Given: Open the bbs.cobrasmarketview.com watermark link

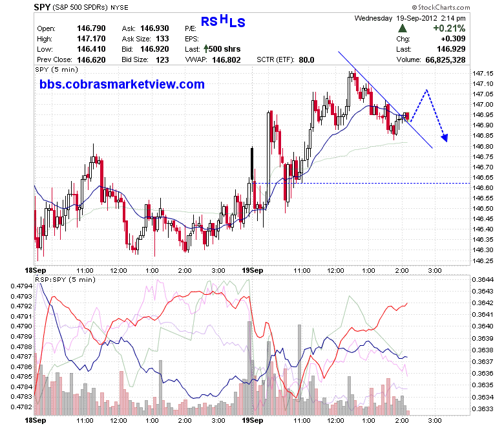Looking at the screenshot, I should point(122,84).
